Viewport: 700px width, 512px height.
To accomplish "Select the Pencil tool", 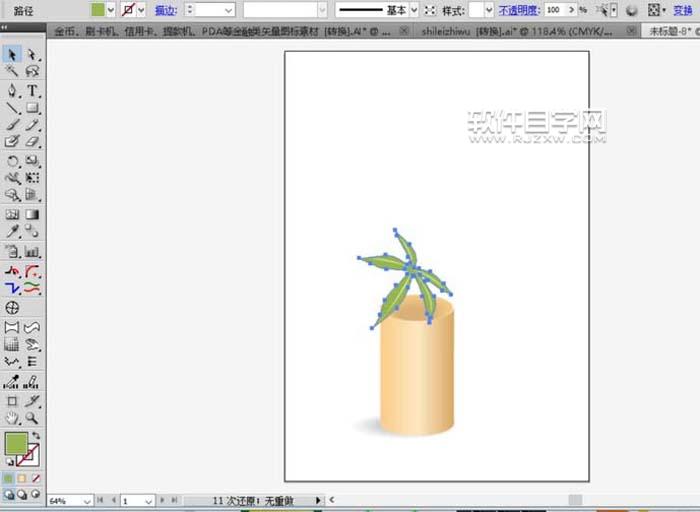I will tap(32, 125).
